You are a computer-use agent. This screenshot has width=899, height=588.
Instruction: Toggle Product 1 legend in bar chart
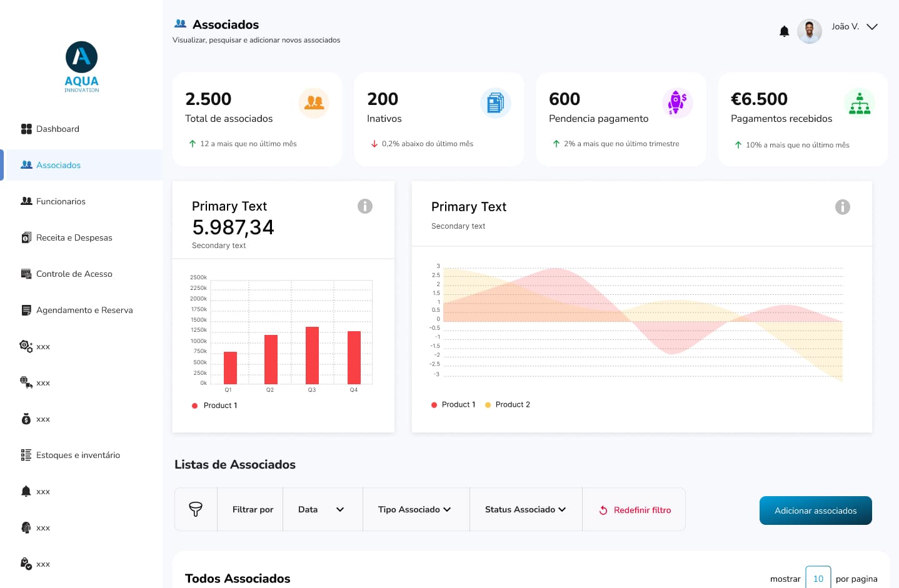click(x=214, y=406)
